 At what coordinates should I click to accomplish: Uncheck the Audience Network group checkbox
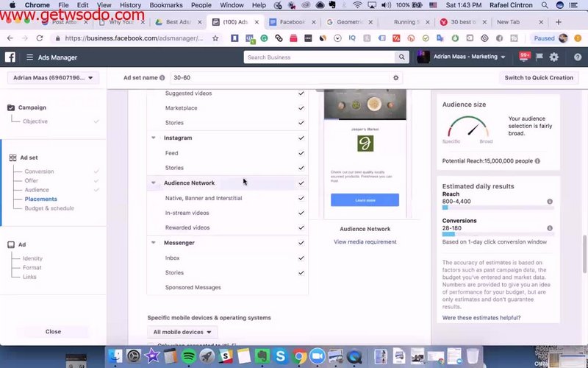pyautogui.click(x=301, y=183)
